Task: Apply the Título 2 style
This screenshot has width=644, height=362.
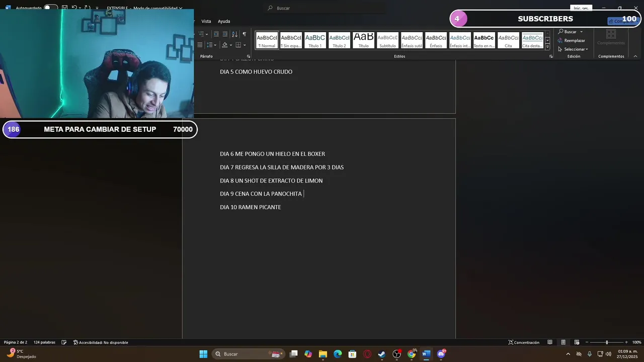Action: [x=339, y=40]
